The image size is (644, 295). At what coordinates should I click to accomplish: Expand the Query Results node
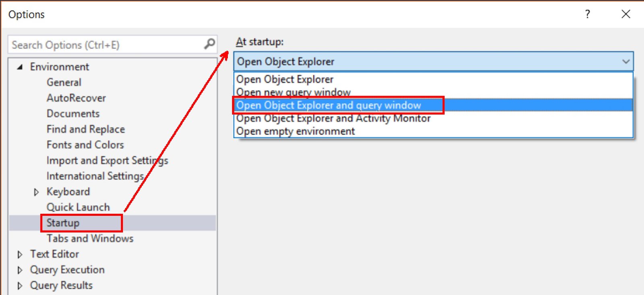coord(20,286)
